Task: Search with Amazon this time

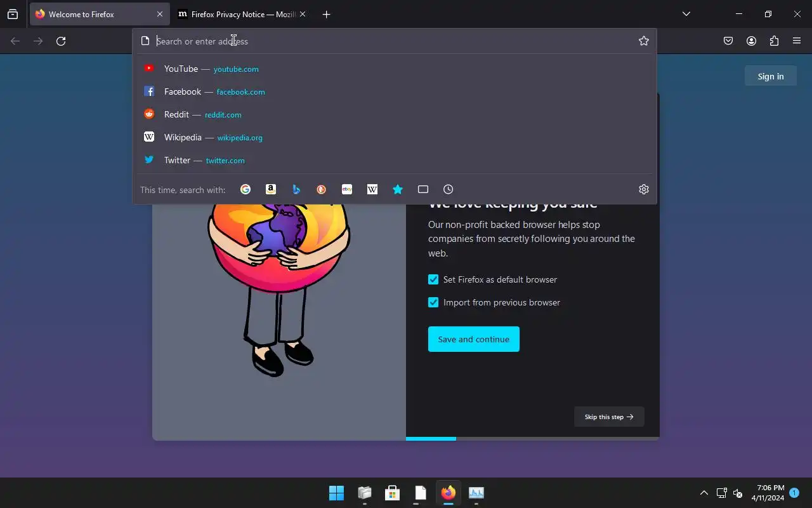Action: coord(271,189)
